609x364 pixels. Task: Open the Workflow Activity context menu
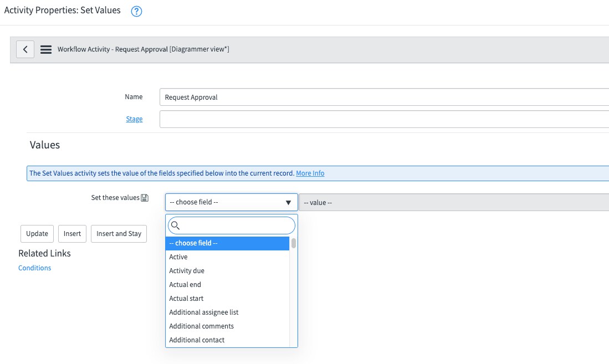point(45,49)
